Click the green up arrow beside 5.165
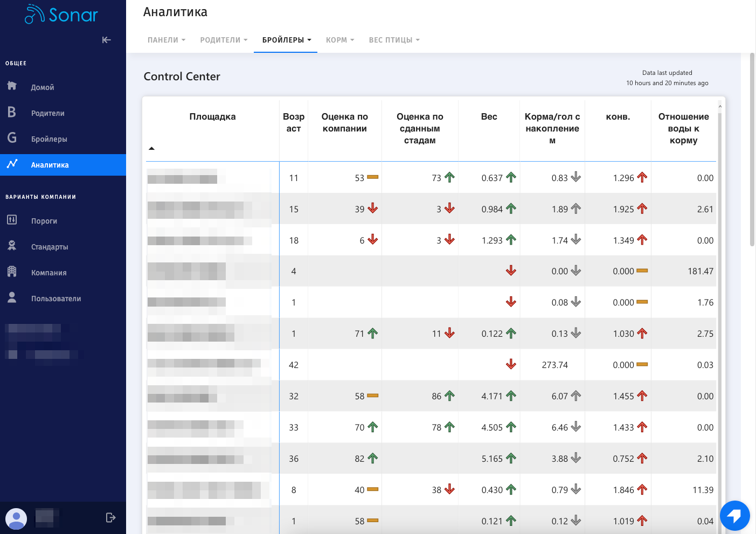Image resolution: width=756 pixels, height=534 pixels. pos(511,459)
